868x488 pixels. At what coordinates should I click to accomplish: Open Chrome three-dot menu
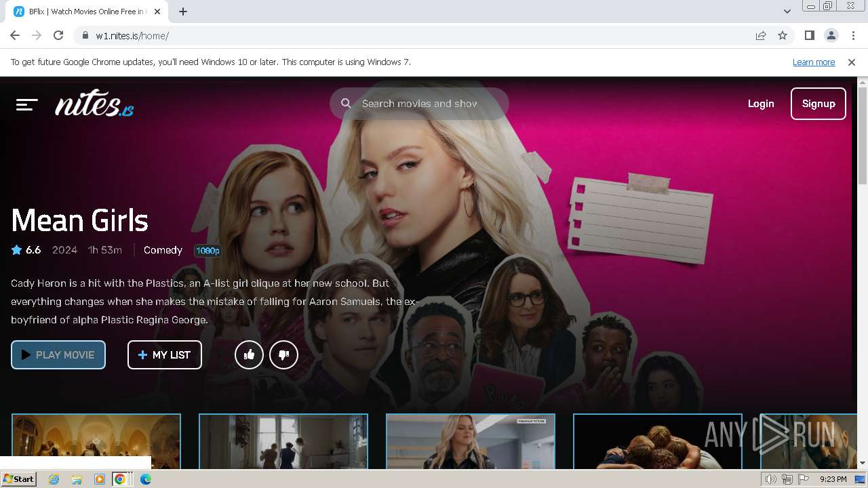coord(853,35)
